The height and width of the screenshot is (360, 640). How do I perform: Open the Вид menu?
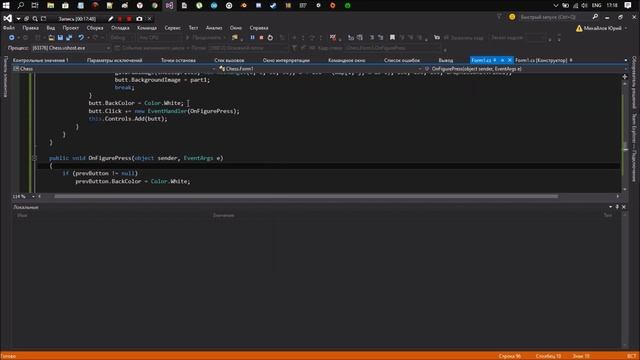tap(51, 28)
